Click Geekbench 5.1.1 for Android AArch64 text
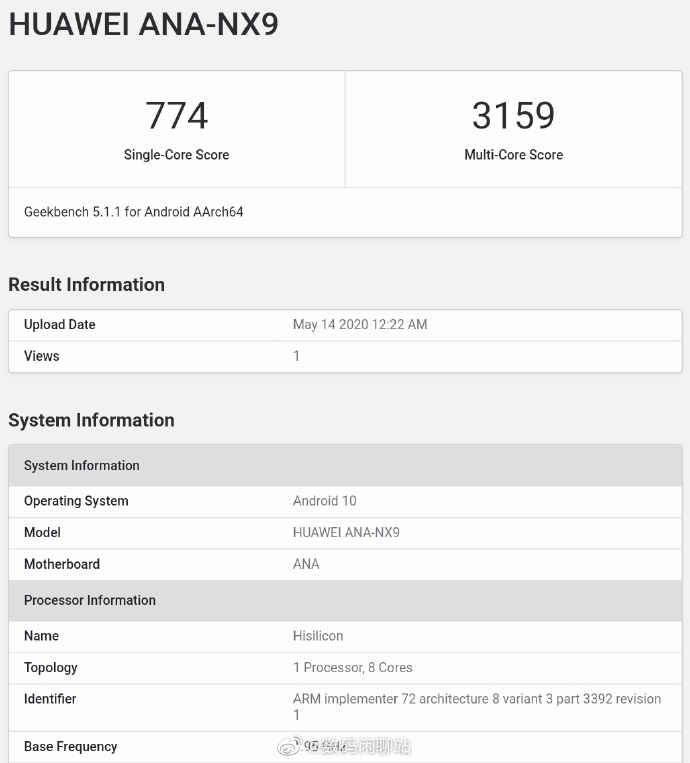The image size is (690, 763). (x=133, y=212)
